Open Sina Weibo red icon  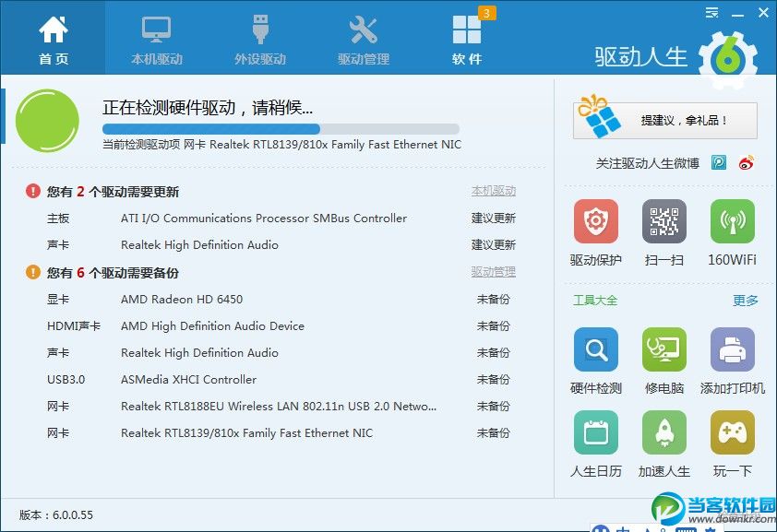tap(747, 162)
